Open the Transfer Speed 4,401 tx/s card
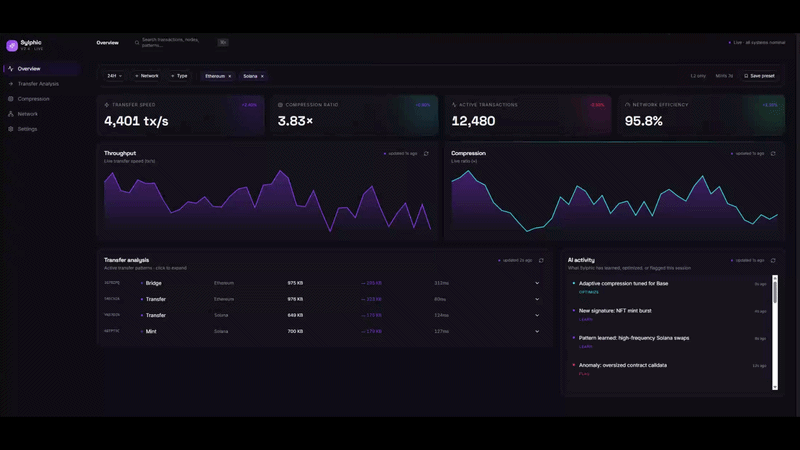Viewport: 800px width, 450px height. coord(181,115)
